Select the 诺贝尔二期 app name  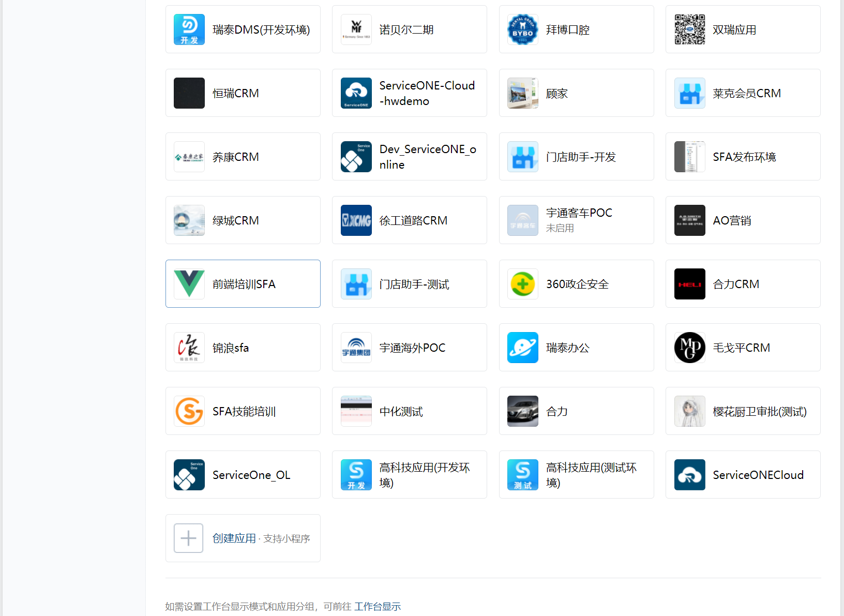406,30
